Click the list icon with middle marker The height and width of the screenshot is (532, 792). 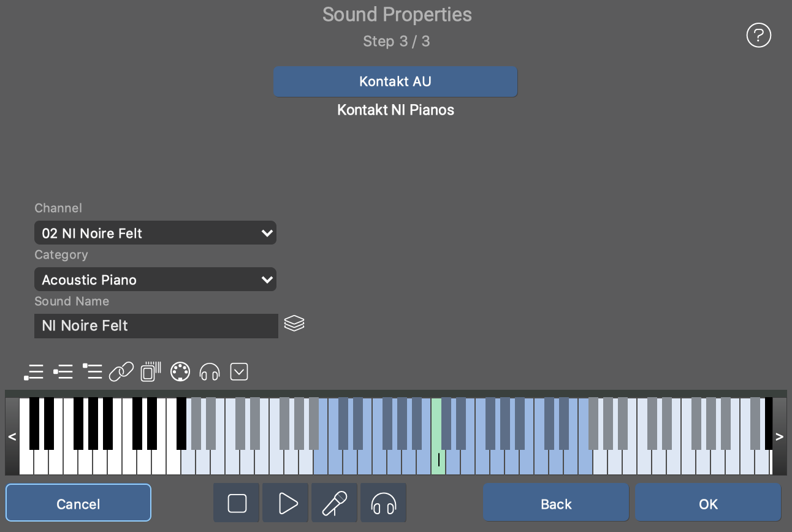(x=63, y=372)
